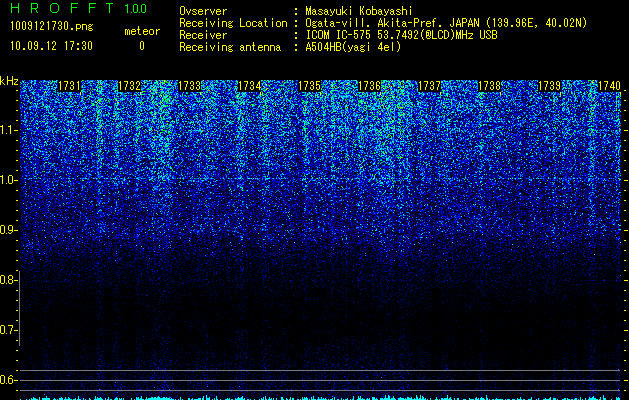
Task: Click the 1737 time marker
Action: tap(429, 86)
